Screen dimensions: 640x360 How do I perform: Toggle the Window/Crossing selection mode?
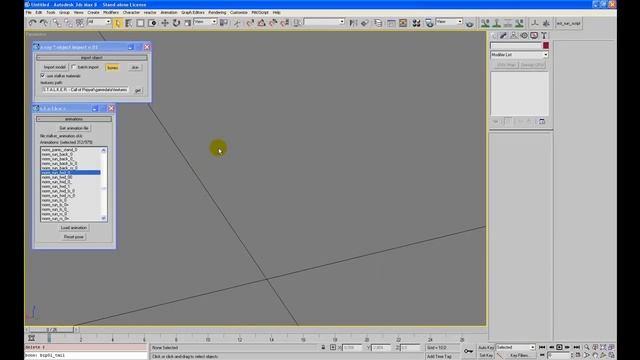pos(152,23)
